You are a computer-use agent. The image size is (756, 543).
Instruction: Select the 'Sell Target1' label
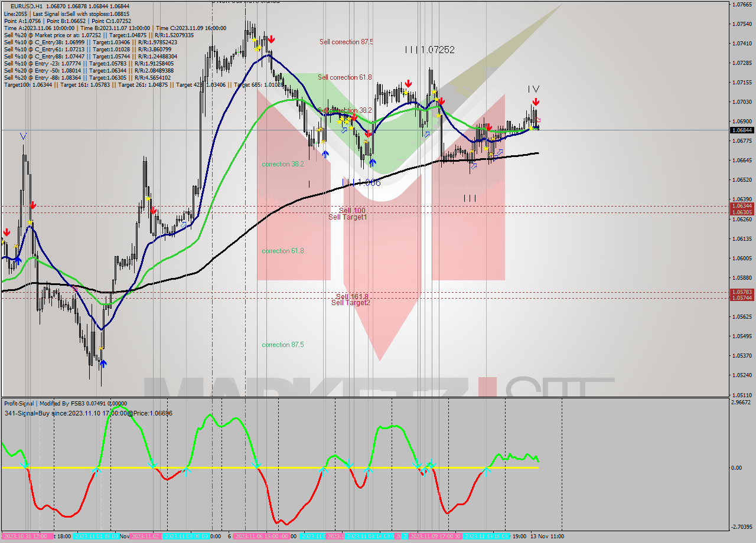coord(348,217)
